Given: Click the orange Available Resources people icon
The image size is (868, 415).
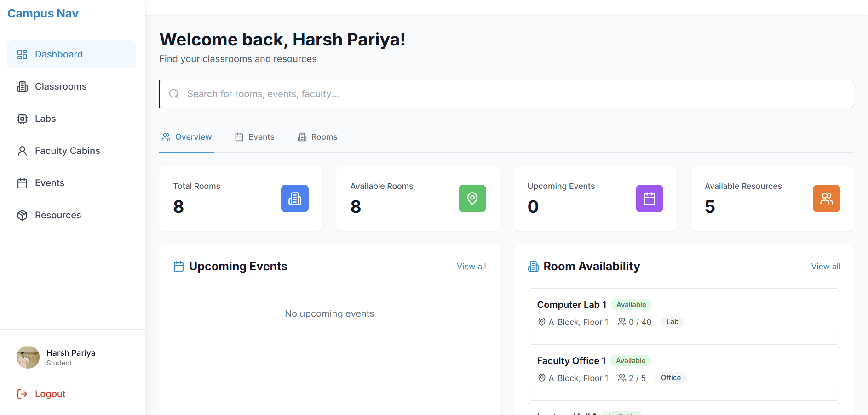Looking at the screenshot, I should pyautogui.click(x=826, y=199).
